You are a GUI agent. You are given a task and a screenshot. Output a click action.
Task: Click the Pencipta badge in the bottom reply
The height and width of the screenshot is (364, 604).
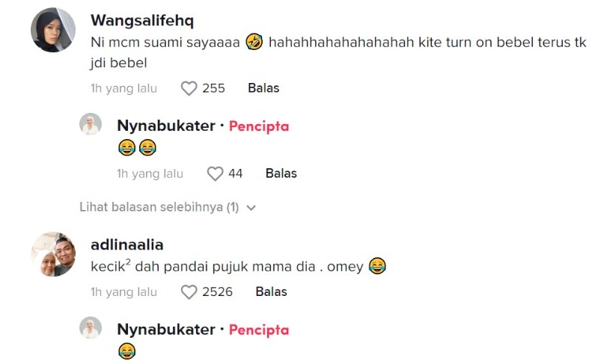point(259,330)
